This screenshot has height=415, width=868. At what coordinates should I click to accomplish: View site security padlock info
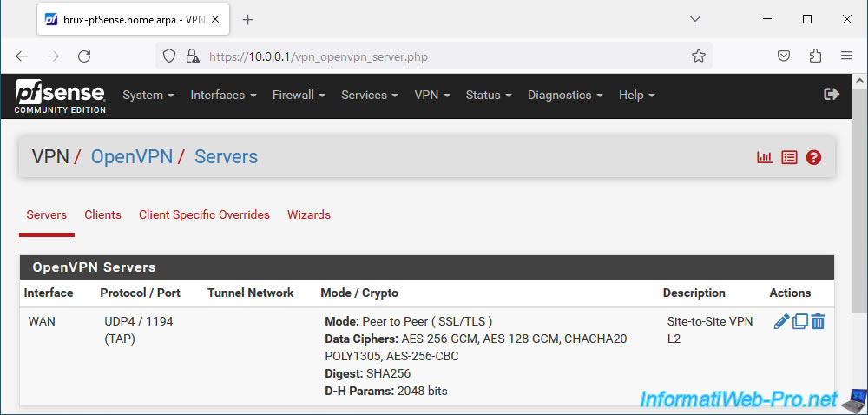click(192, 56)
